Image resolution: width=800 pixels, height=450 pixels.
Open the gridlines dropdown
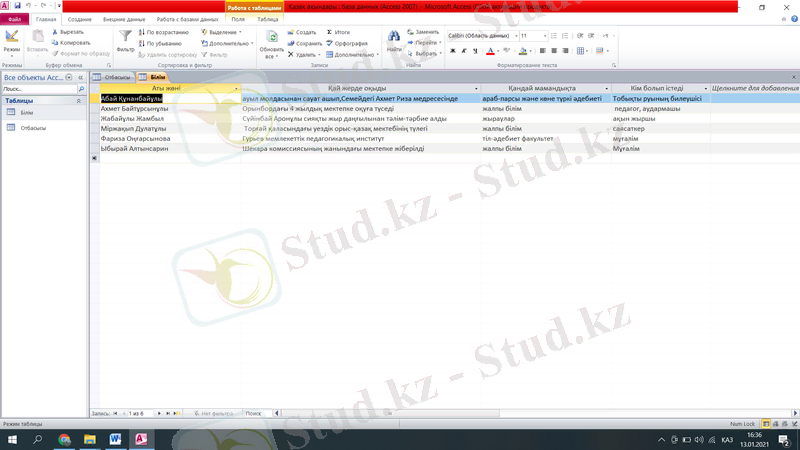click(x=587, y=51)
